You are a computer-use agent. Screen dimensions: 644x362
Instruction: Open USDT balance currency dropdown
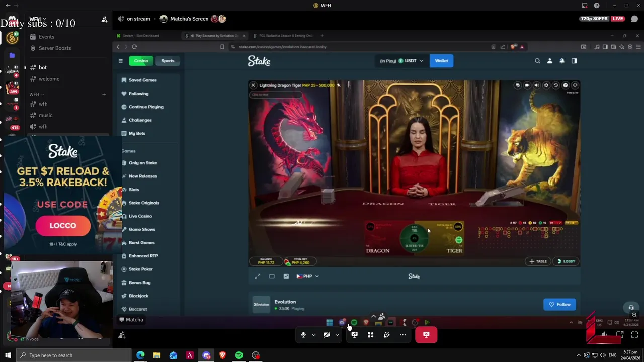tap(401, 61)
